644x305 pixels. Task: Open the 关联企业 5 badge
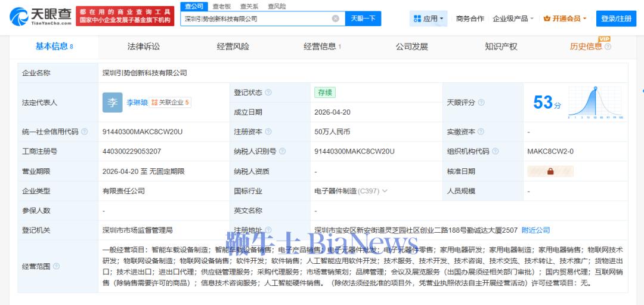pyautogui.click(x=170, y=103)
